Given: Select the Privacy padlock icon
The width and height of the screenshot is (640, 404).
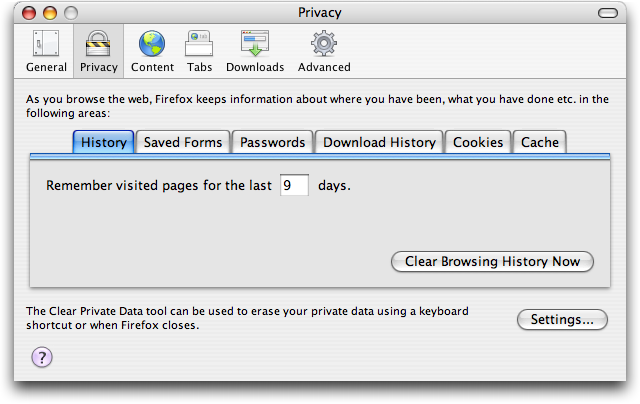Looking at the screenshot, I should 98,43.
